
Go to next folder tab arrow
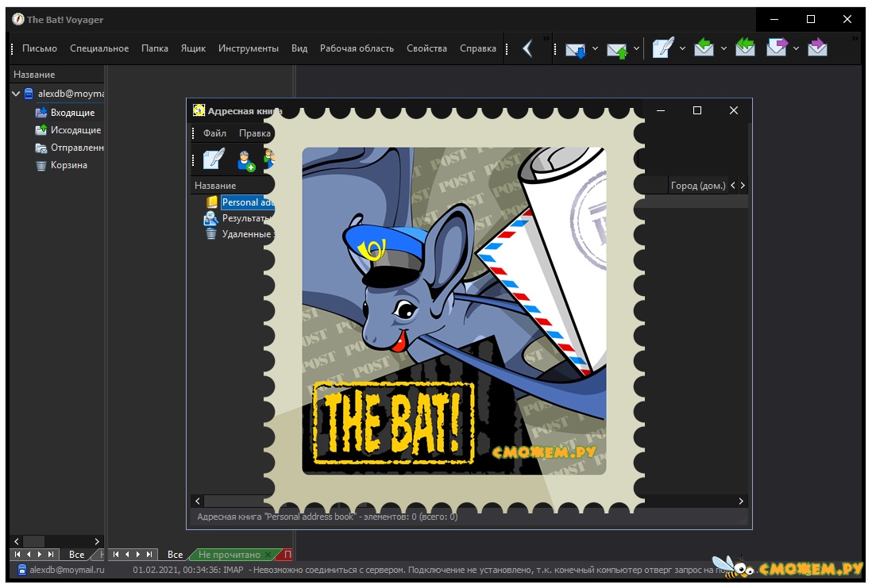39,554
